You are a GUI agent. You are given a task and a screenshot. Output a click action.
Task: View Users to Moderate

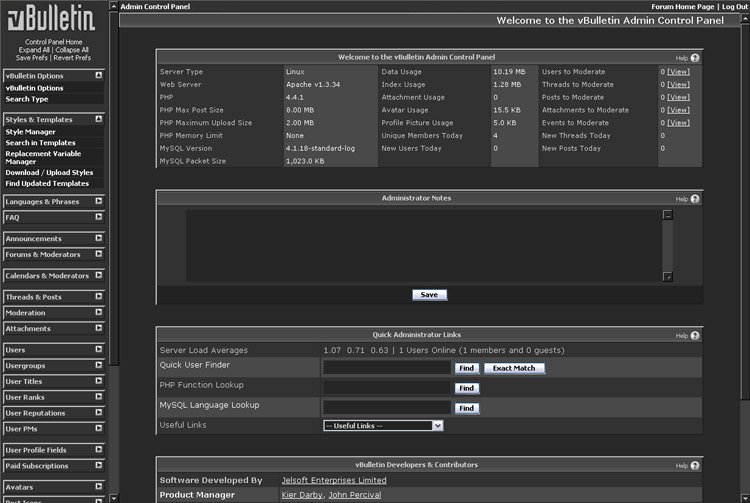[x=678, y=72]
